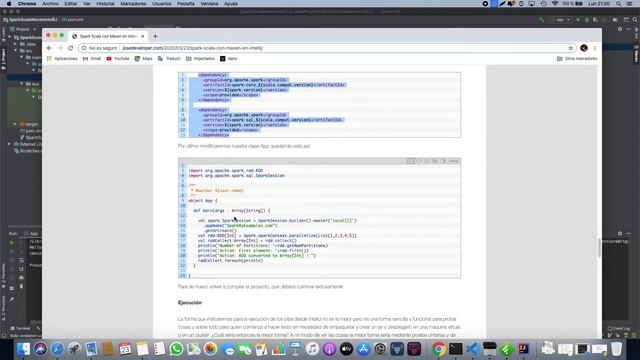Run the App configuration in IntelliJ toolbar
Screen dimensions: 640x360
click(578, 20)
